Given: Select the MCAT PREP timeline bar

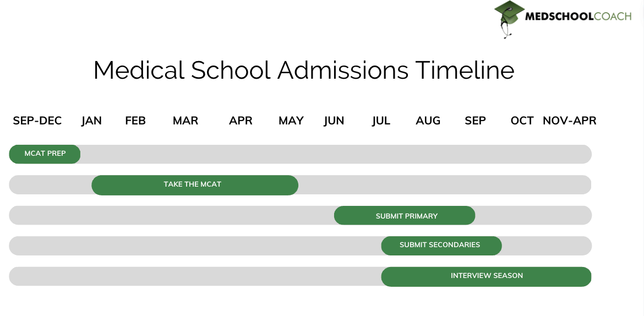Looking at the screenshot, I should coord(45,154).
